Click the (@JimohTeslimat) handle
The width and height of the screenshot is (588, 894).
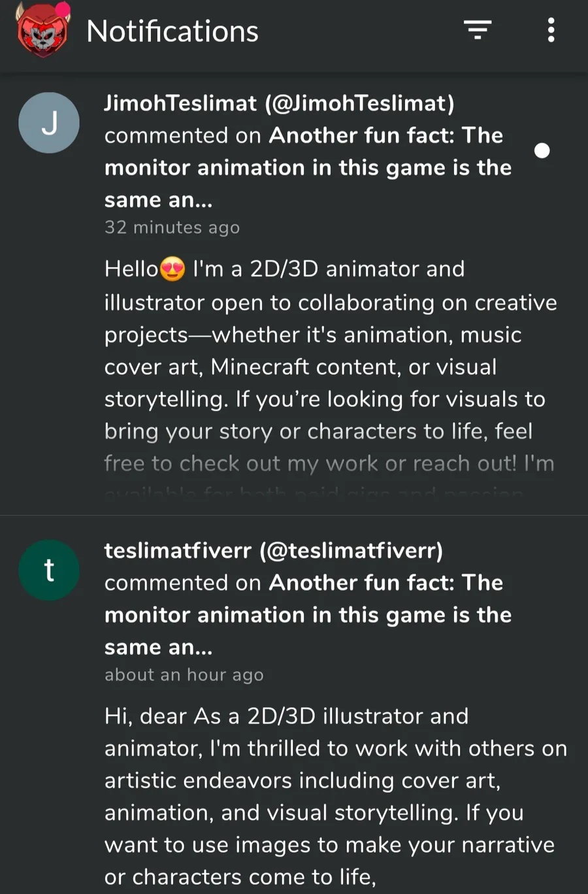(359, 103)
